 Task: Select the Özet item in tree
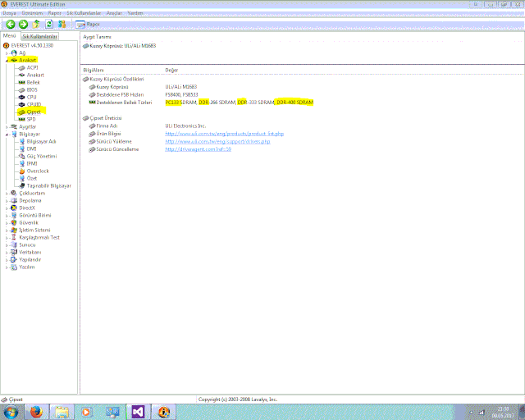coord(32,178)
